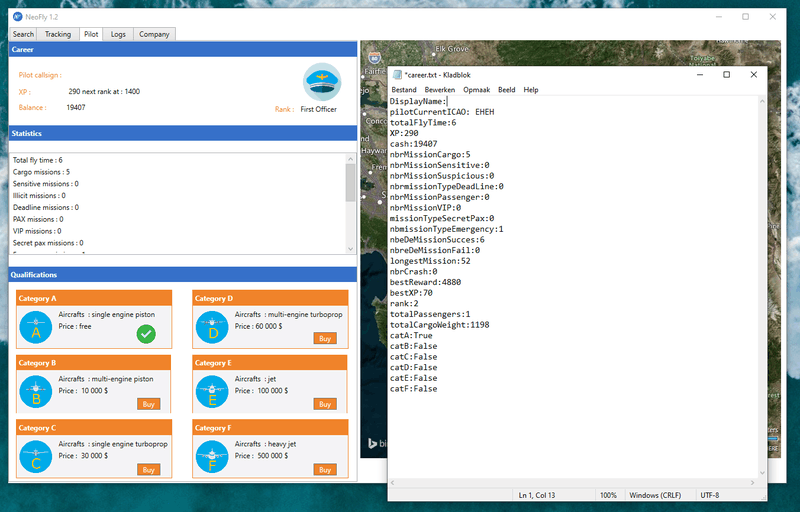800x512 pixels.
Task: Click the longestMission:52 line
Action: click(430, 261)
